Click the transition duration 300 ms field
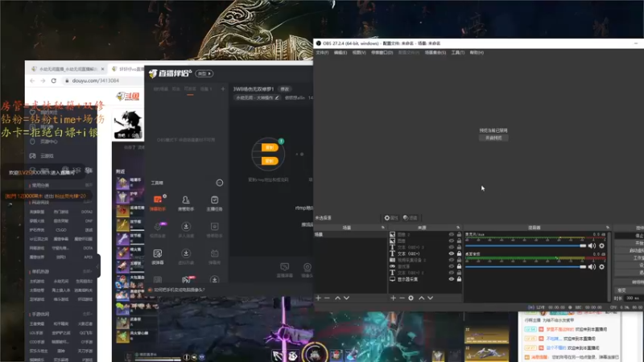This screenshot has width=644, height=362. coord(633,298)
